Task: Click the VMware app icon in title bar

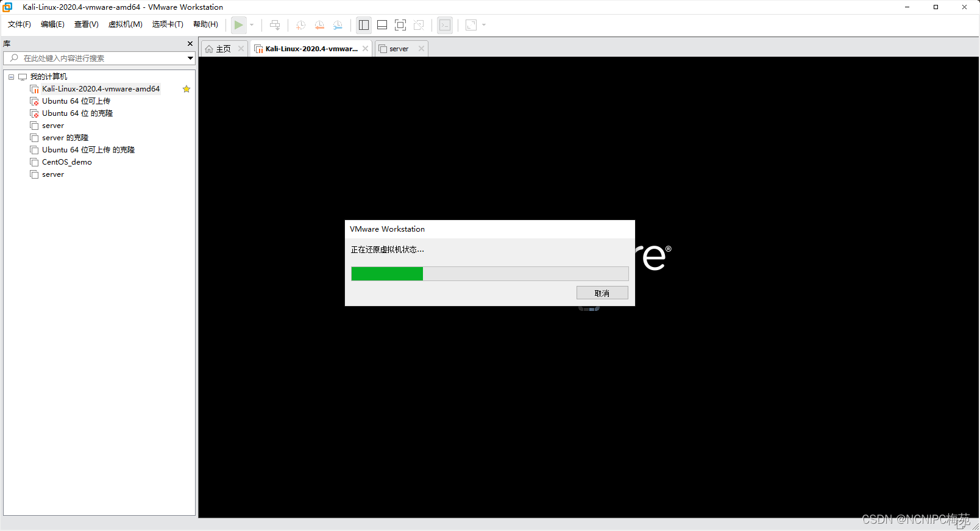Action: (7, 7)
